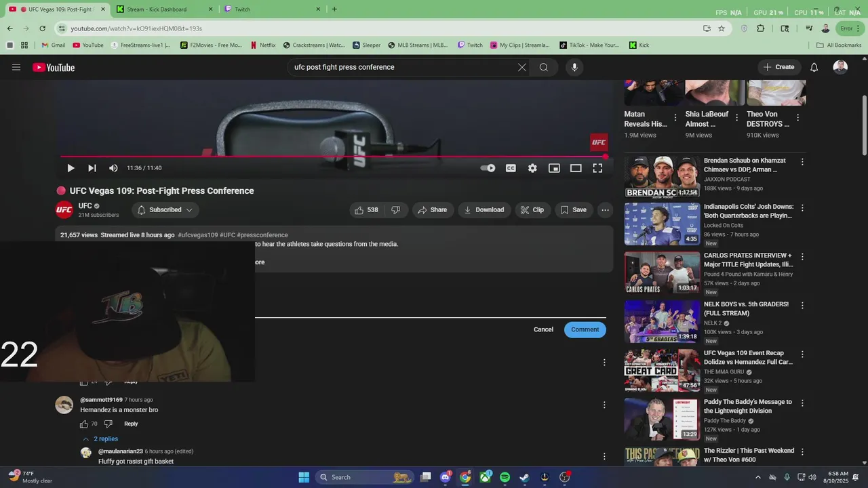The height and width of the screenshot is (488, 868).
Task: Open the Brendan Schaub video thumbnail
Action: coord(662,177)
